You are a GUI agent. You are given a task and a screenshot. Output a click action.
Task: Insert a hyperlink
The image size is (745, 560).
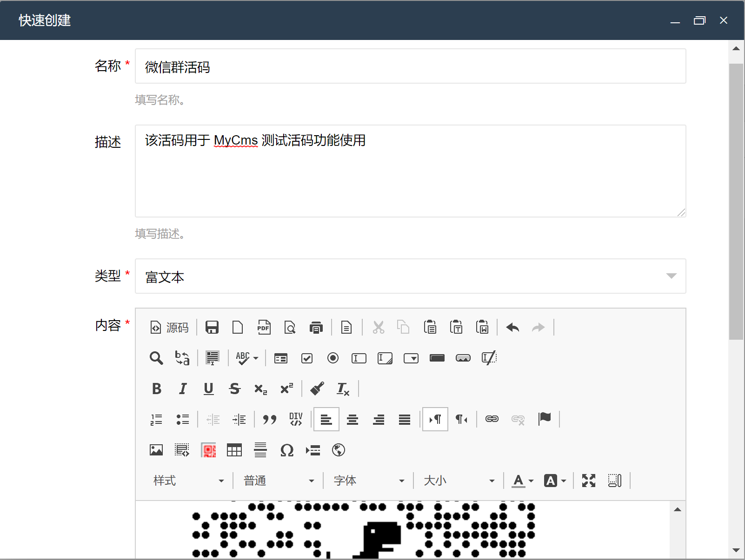tap(492, 420)
